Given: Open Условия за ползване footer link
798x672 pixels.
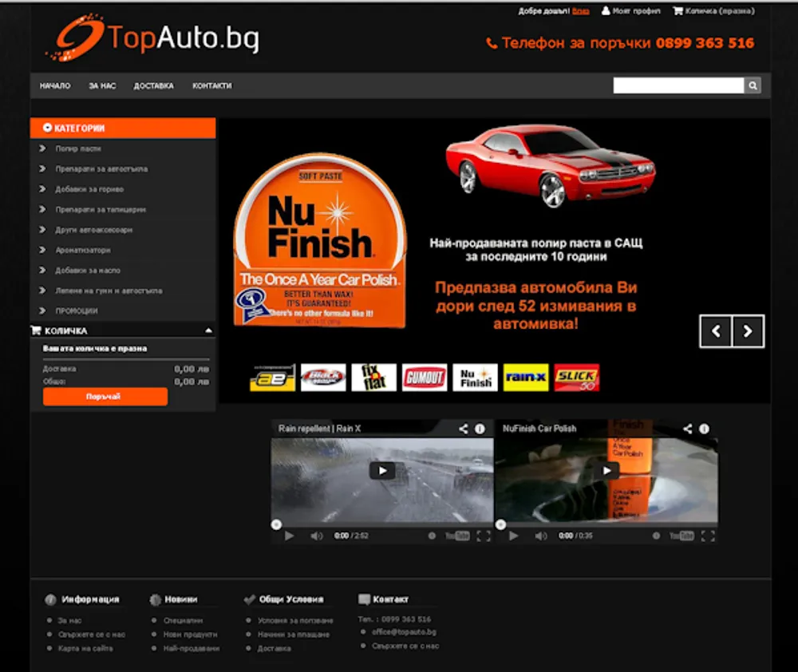Looking at the screenshot, I should tap(295, 621).
